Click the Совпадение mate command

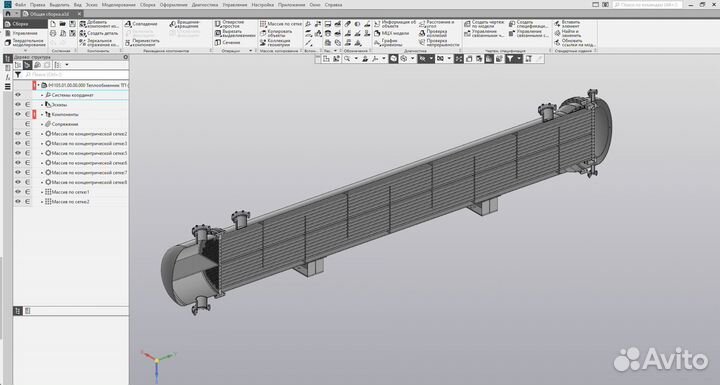[x=141, y=24]
